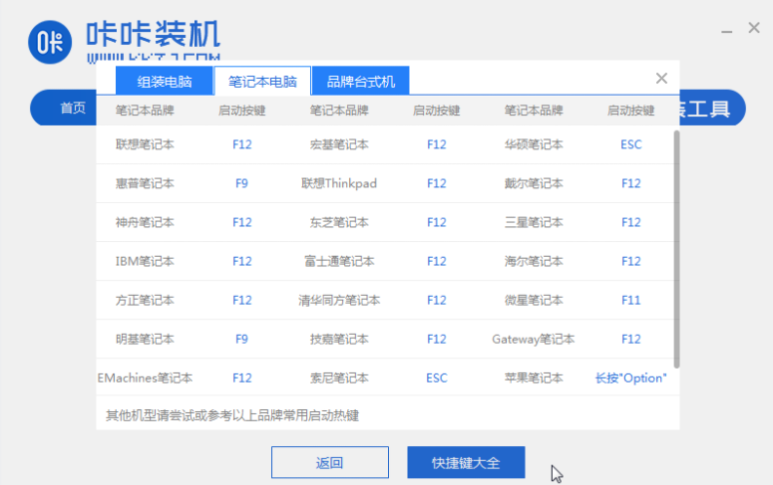Image resolution: width=773 pixels, height=485 pixels.
Task: Select the 惠普笔记本 brand cell
Action: [145, 183]
